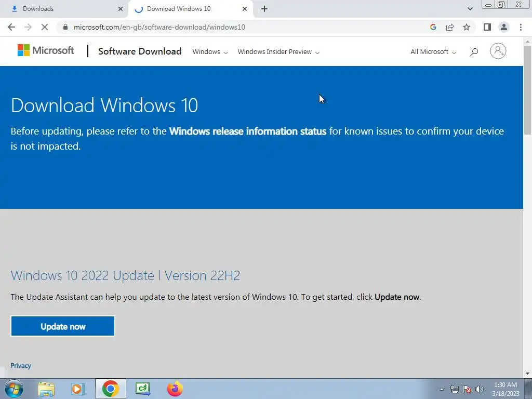Open Windows release information status link
Image resolution: width=532 pixels, height=399 pixels.
tap(248, 131)
